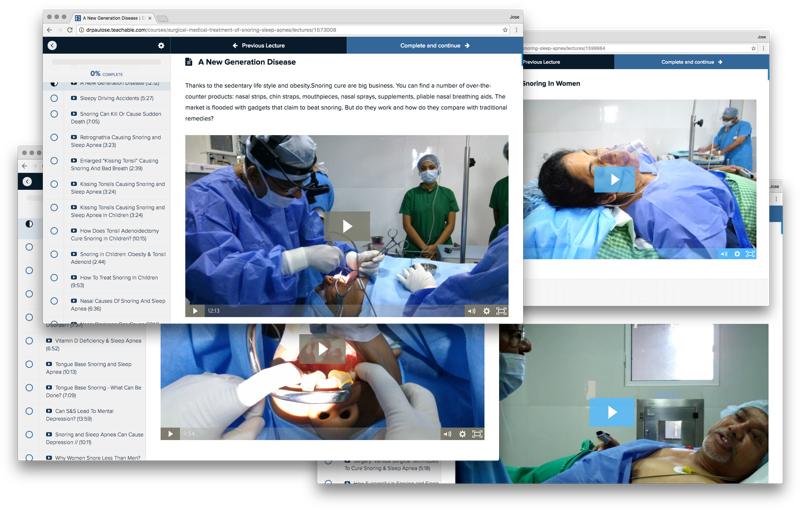Open the settings gear in front course sidebar
800x510 pixels.
pyautogui.click(x=161, y=45)
